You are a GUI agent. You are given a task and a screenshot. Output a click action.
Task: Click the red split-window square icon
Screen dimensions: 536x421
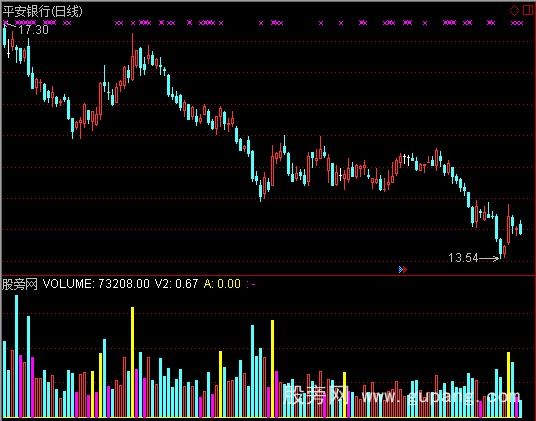click(x=528, y=11)
